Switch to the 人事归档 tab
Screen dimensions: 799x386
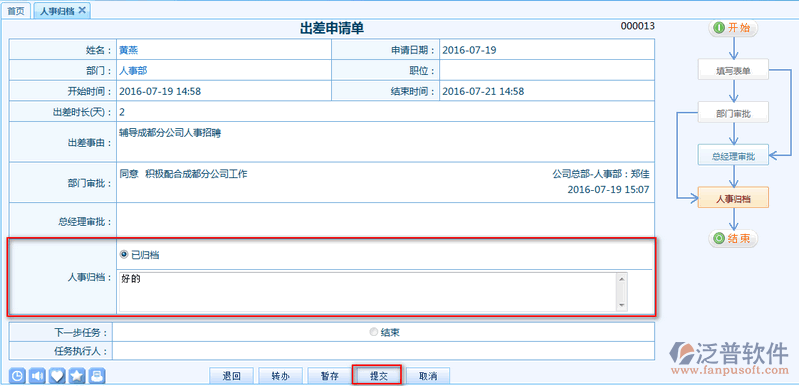coord(62,11)
